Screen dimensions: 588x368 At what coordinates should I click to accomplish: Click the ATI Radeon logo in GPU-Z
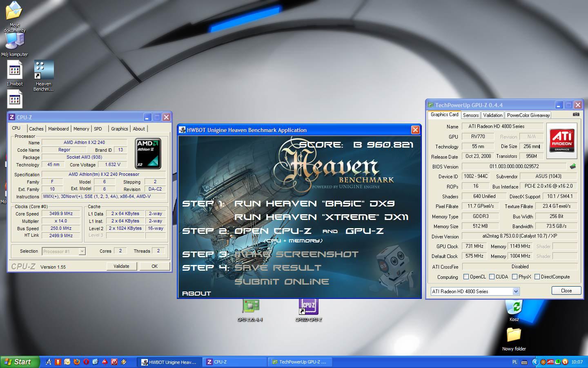click(x=562, y=140)
